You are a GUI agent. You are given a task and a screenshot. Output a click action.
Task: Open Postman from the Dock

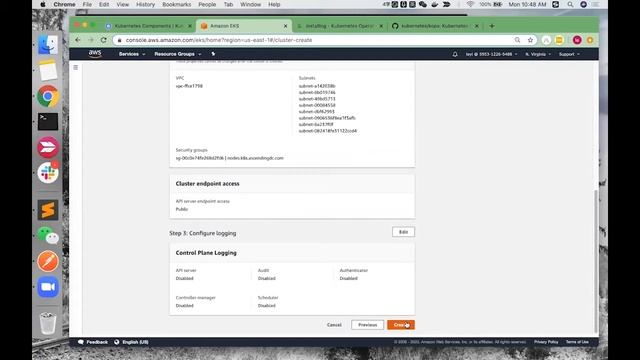tap(48, 261)
